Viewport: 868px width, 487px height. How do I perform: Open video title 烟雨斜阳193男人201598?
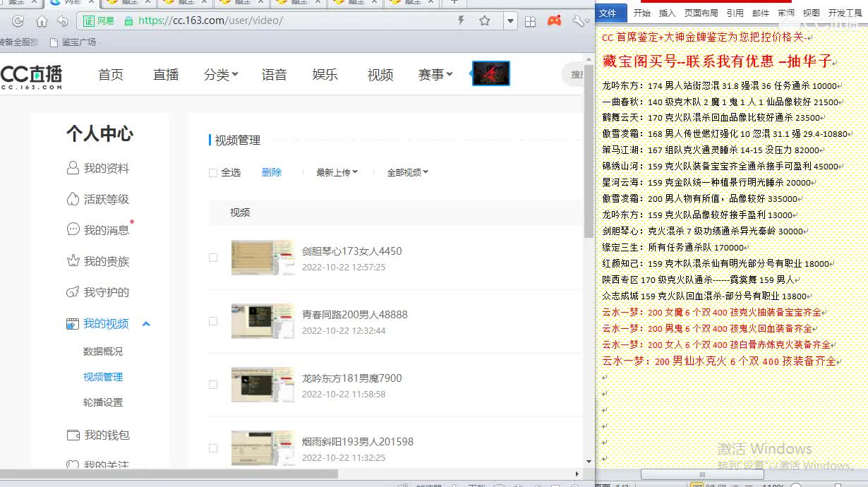[358, 442]
